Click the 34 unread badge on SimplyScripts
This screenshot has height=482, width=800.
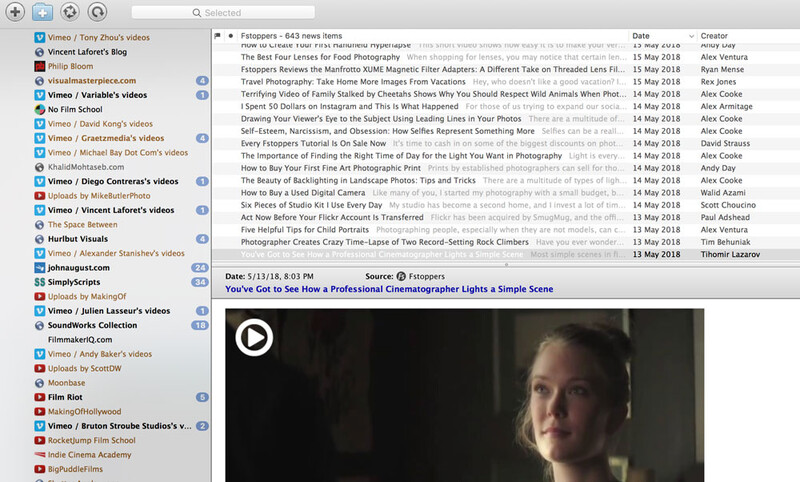click(199, 282)
